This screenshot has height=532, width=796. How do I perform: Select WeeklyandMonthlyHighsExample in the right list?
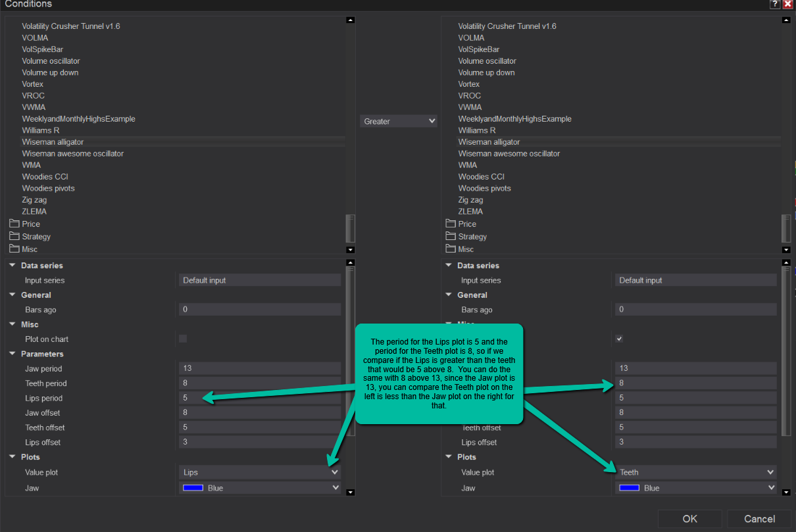click(515, 119)
